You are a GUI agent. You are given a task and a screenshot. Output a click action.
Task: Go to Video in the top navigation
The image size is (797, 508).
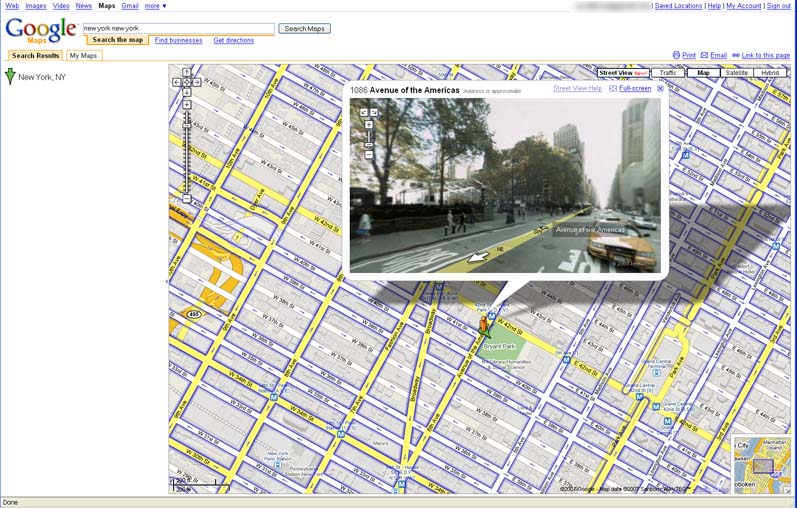pos(61,6)
